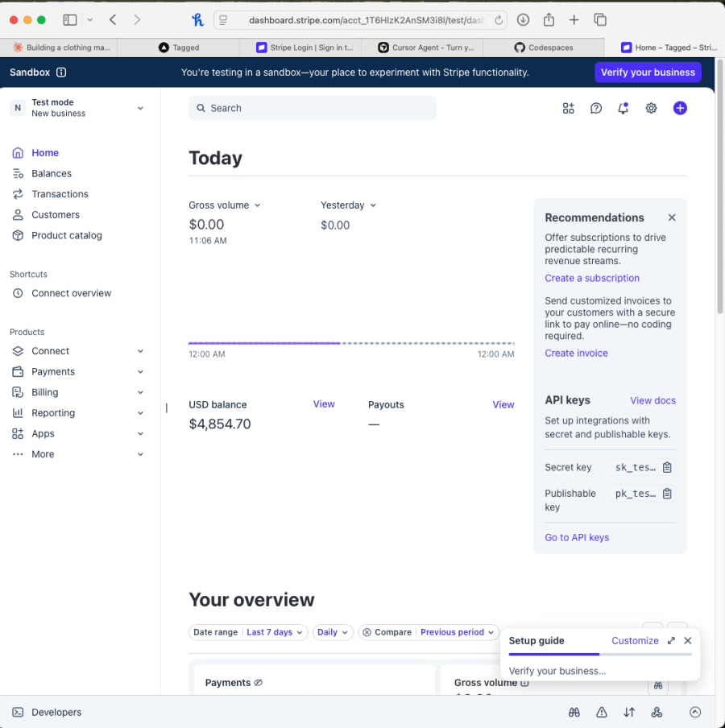Viewport: 725px width, 728px height.
Task: Open the up-down arrows icon in bottom bar
Action: click(x=629, y=712)
